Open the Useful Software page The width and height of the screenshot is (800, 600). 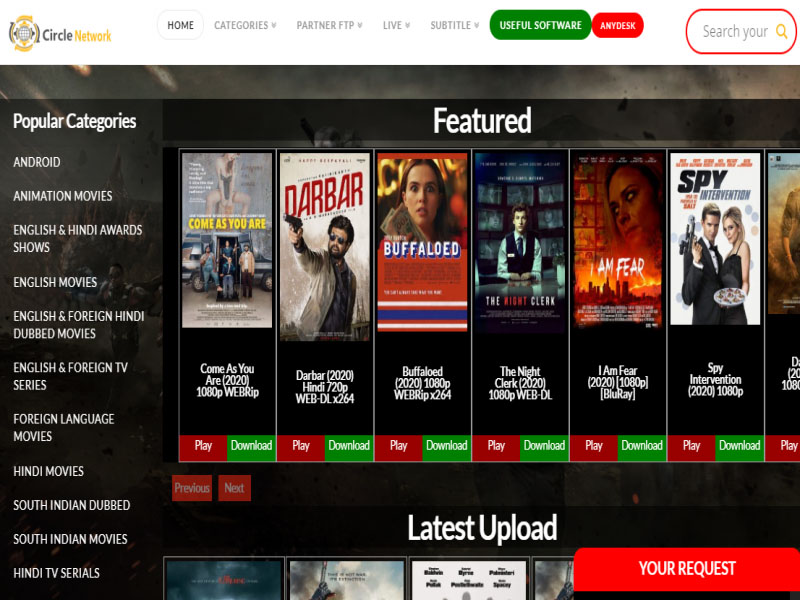[540, 25]
